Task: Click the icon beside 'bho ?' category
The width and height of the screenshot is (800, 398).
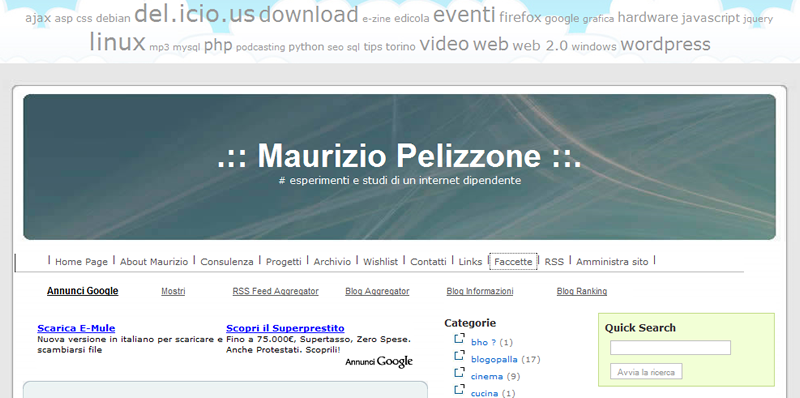Action: click(460, 338)
